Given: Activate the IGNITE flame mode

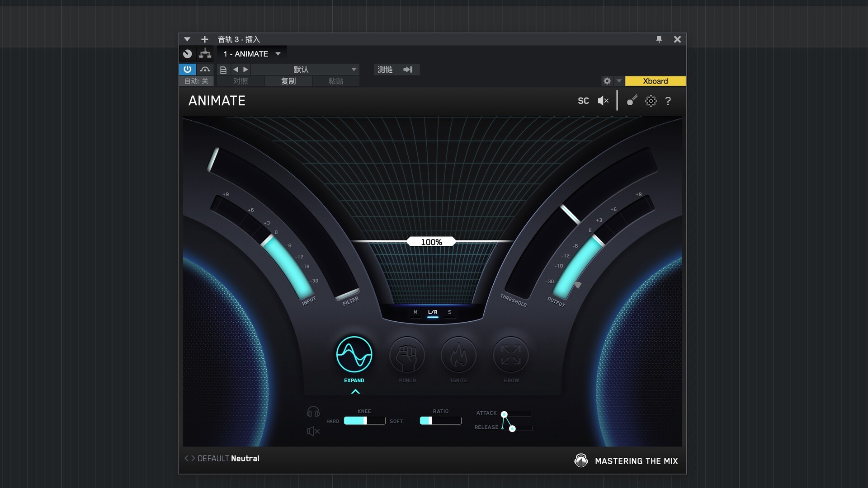Looking at the screenshot, I should click(458, 355).
